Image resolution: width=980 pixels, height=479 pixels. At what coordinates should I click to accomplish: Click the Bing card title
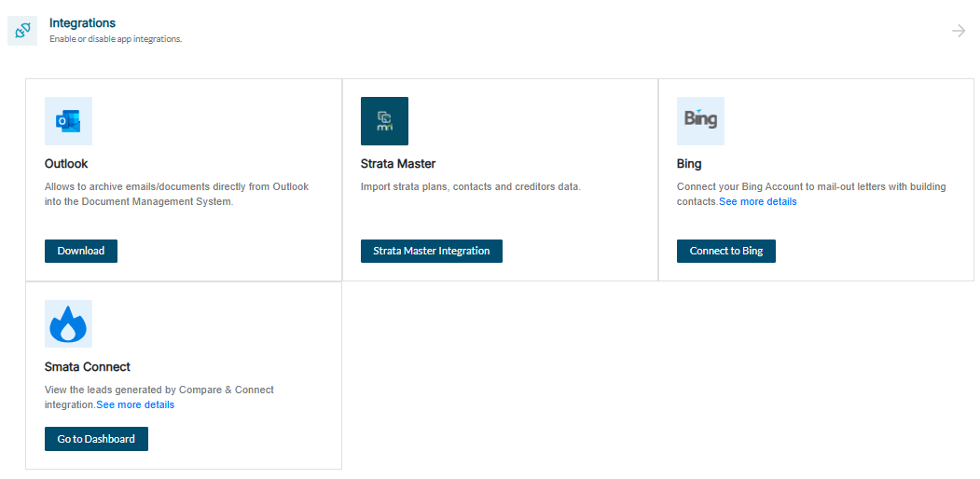pyautogui.click(x=689, y=164)
